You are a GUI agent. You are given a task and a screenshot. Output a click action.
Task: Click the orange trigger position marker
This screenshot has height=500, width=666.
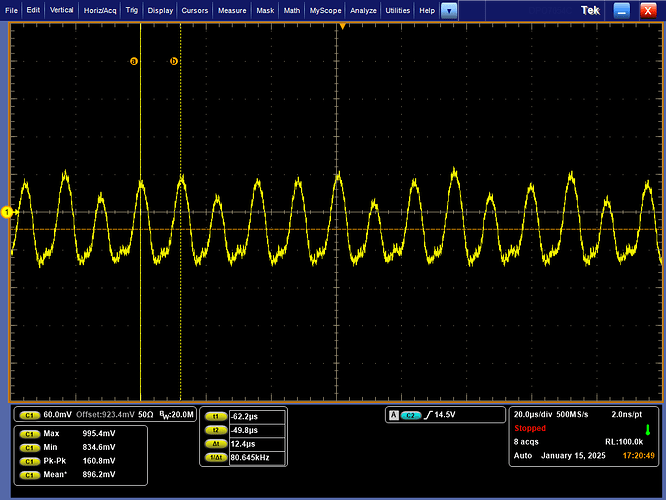342,26
